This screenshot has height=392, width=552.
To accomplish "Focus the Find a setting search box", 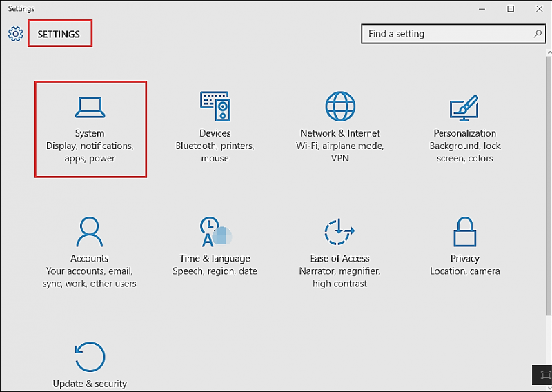I will [454, 34].
